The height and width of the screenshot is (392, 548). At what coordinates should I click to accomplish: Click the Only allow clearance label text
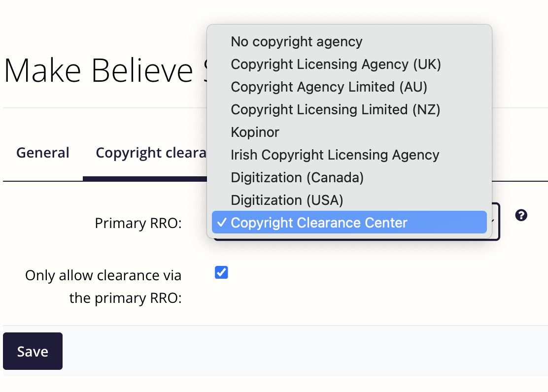point(103,287)
